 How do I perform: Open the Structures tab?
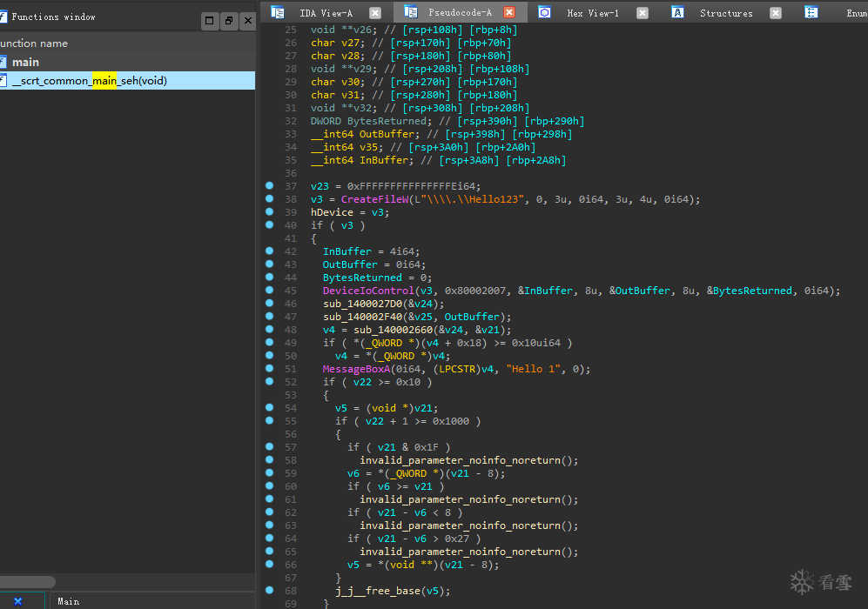coord(725,13)
